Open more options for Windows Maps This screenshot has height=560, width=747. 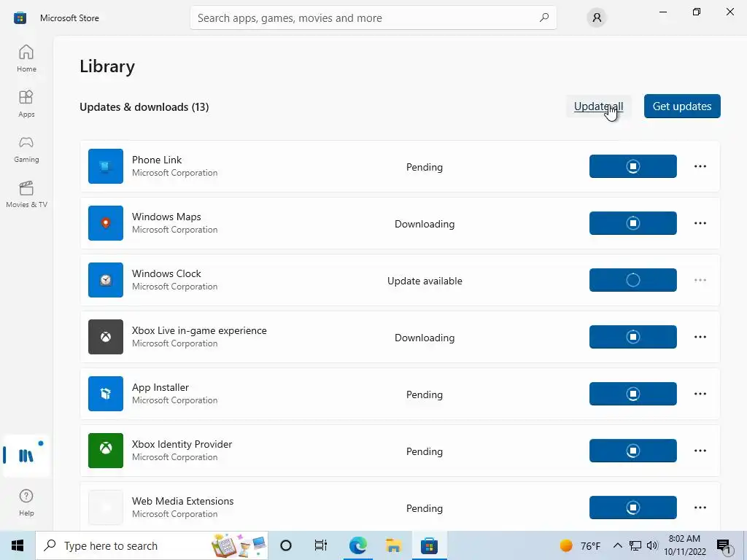tap(700, 223)
